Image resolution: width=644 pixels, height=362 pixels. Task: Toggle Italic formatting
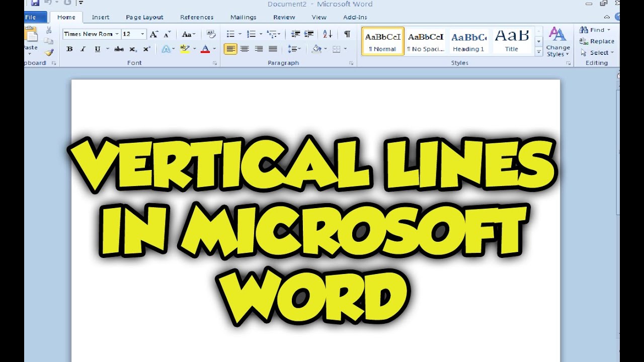pos(83,49)
